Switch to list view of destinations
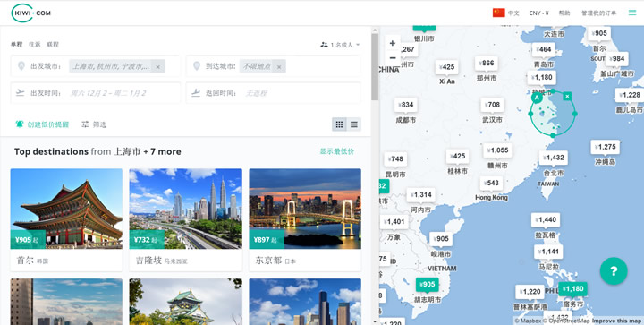644x325 pixels. (353, 124)
